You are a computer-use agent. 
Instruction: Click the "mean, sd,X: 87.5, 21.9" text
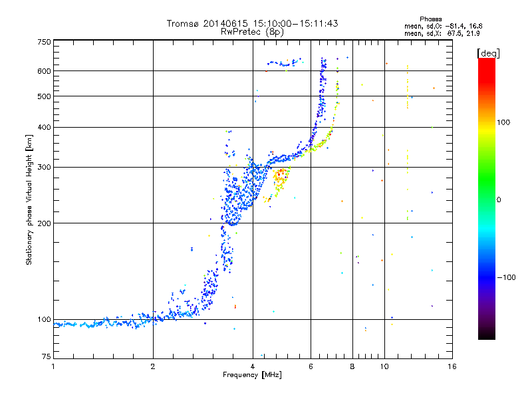click(x=442, y=33)
